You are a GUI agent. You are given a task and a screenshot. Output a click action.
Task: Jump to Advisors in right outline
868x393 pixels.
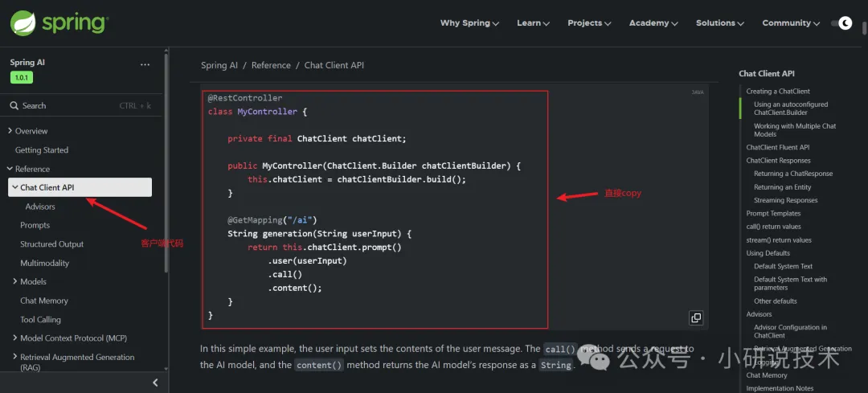click(759, 314)
